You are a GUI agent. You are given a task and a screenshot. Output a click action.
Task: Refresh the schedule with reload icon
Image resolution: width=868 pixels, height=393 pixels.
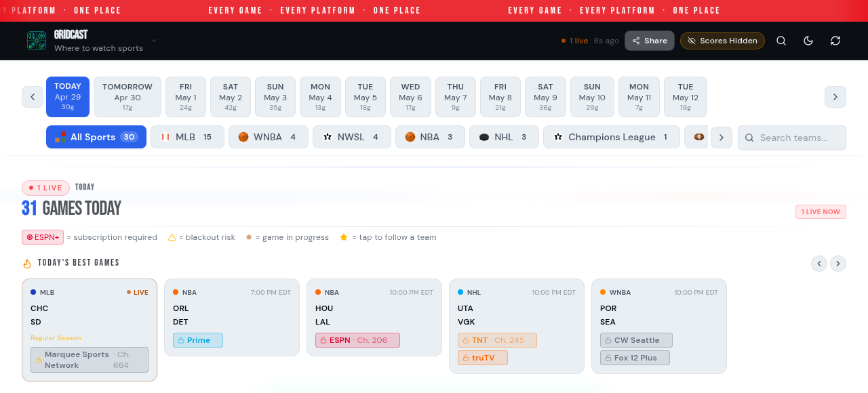pyautogui.click(x=835, y=41)
